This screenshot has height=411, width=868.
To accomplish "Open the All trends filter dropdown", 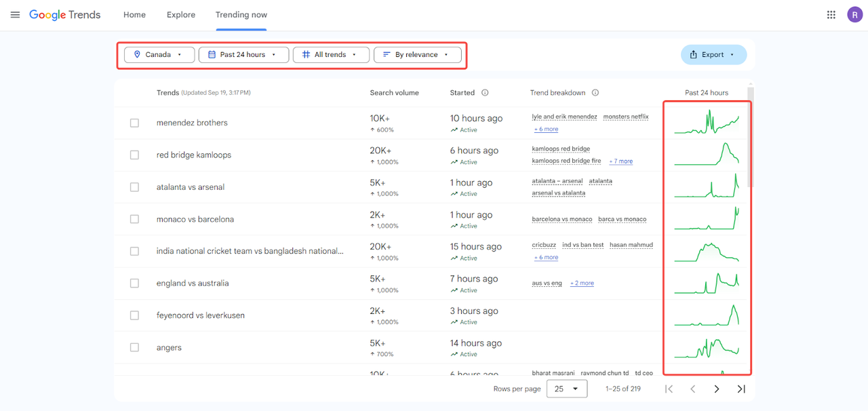I will point(331,54).
